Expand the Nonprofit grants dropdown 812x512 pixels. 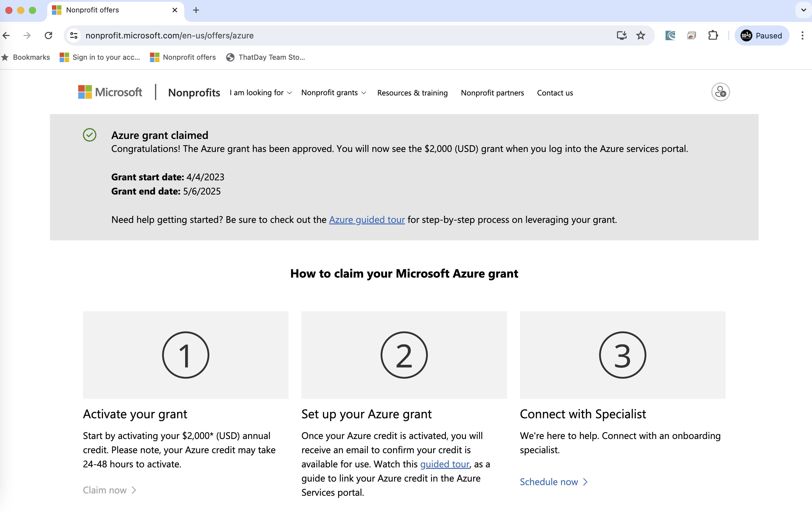333,93
